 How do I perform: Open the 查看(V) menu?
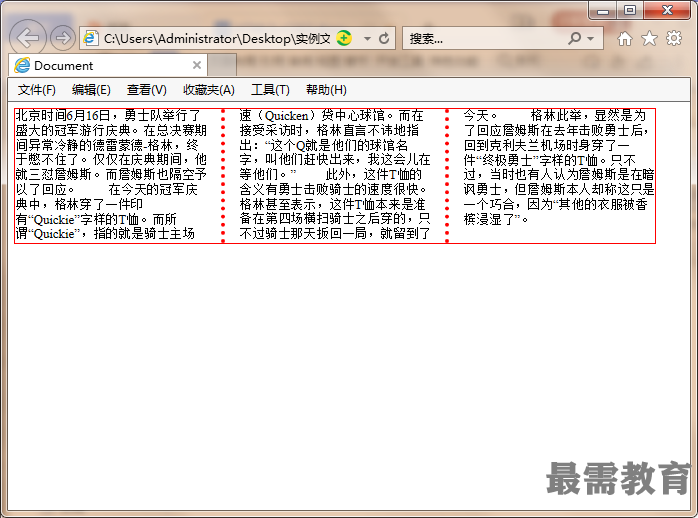point(146,90)
